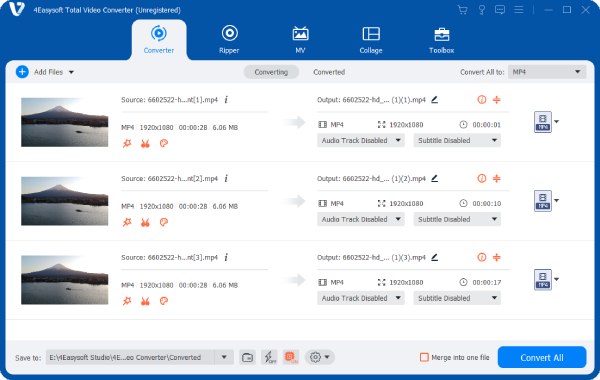Open edit effects wand for nt[2].mp4
Viewport: 600px width, 380px height.
(x=127, y=222)
